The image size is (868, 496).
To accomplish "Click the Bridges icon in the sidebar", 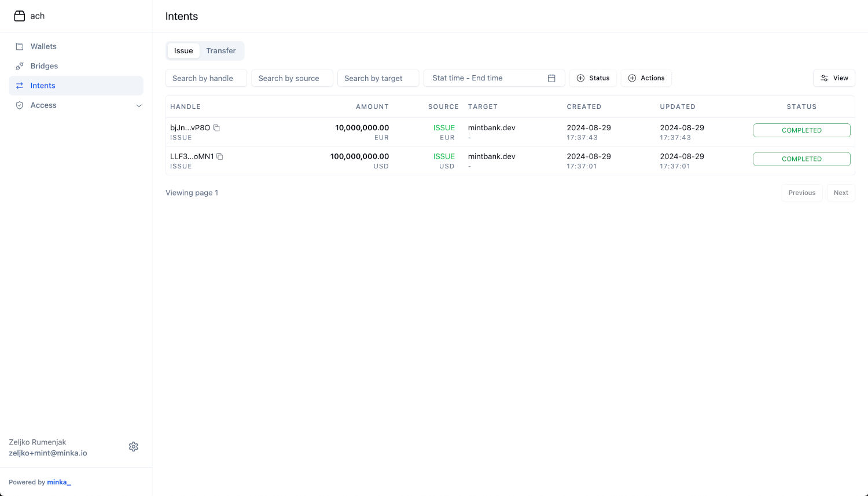I will 20,66.
